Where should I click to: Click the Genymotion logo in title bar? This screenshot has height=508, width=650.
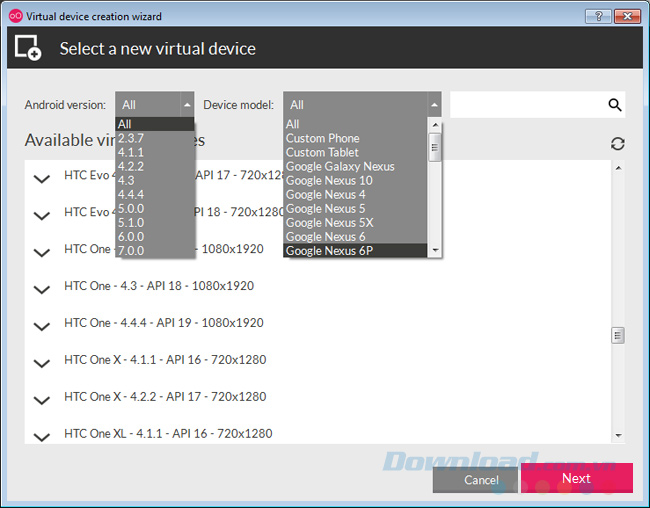click(16, 16)
